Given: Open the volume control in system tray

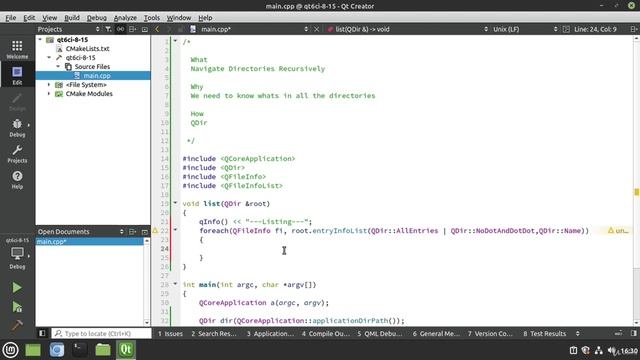Looking at the screenshot, I should click(612, 350).
